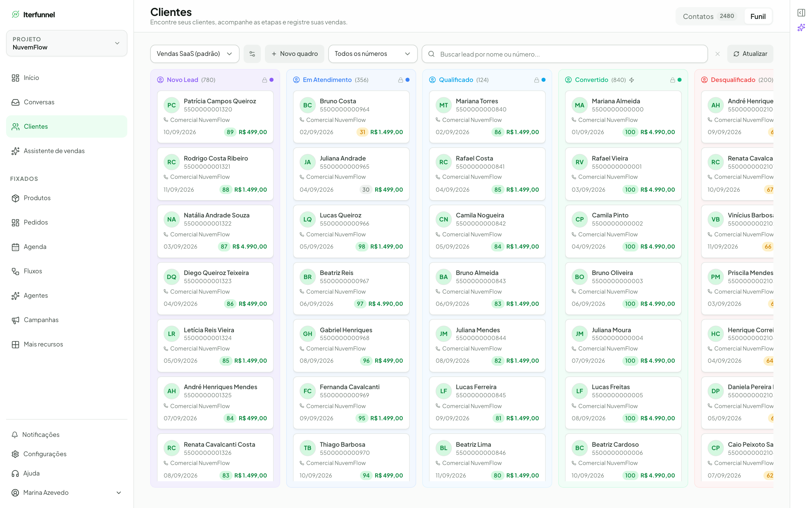
Task: Click the name Diego Queiroz Teixeira
Action: tap(216, 273)
